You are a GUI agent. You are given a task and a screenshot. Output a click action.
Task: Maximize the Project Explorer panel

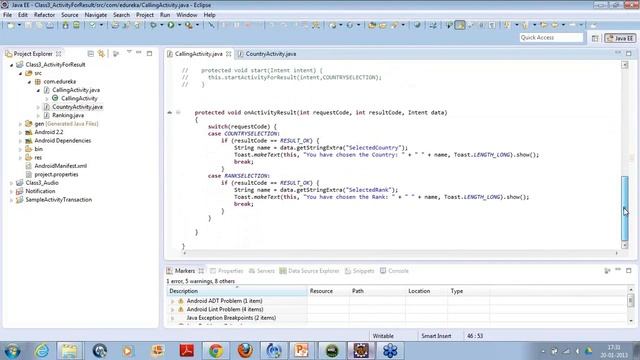point(149,53)
